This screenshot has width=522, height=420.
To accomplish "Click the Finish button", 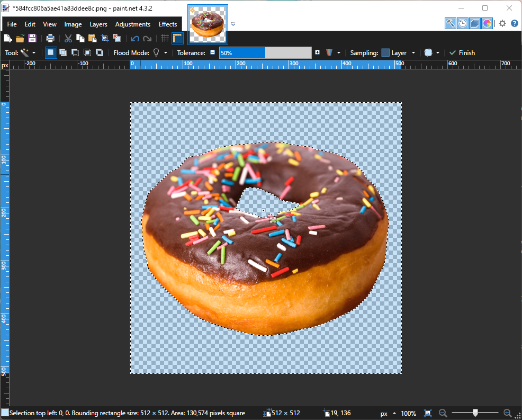I will click(462, 52).
